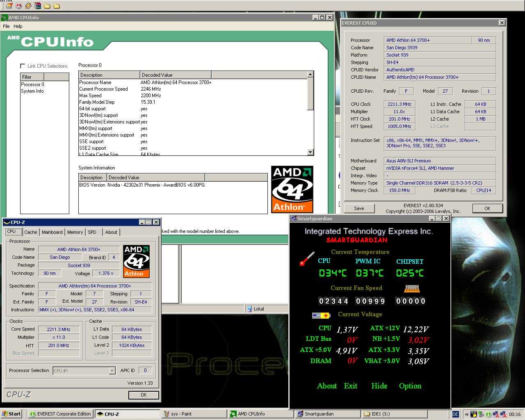Switch to the IDE1 (S:) taskbar button
The image size is (525, 420).
coord(394,414)
